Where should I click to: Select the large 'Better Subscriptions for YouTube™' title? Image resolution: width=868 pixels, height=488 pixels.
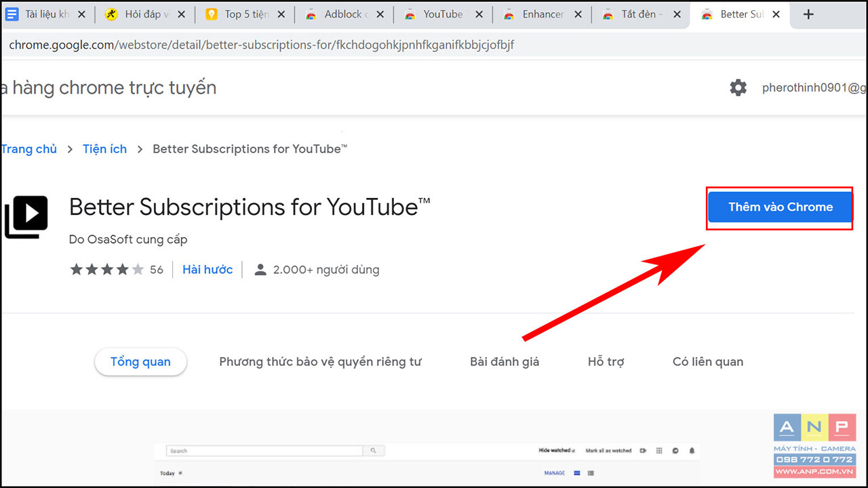pos(250,207)
